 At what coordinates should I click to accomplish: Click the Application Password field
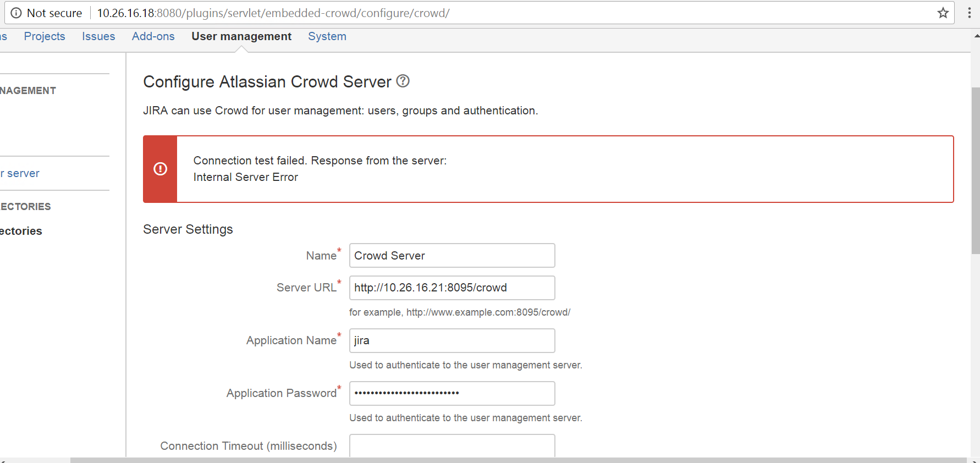click(452, 393)
